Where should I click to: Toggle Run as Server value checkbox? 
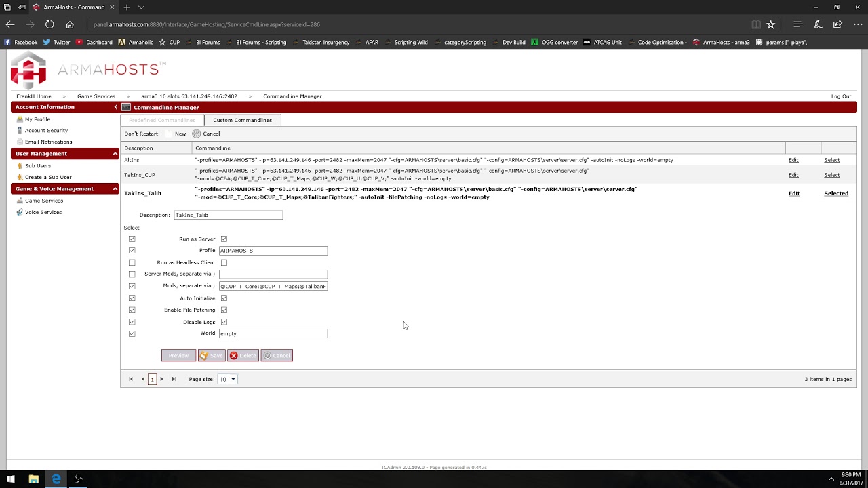coord(224,239)
